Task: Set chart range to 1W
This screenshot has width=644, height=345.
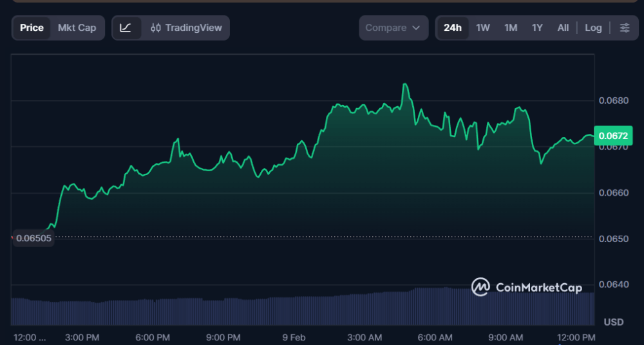Action: [x=483, y=28]
